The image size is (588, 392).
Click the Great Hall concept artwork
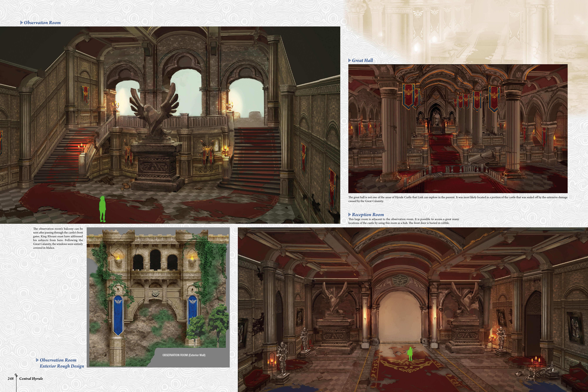pyautogui.click(x=458, y=129)
